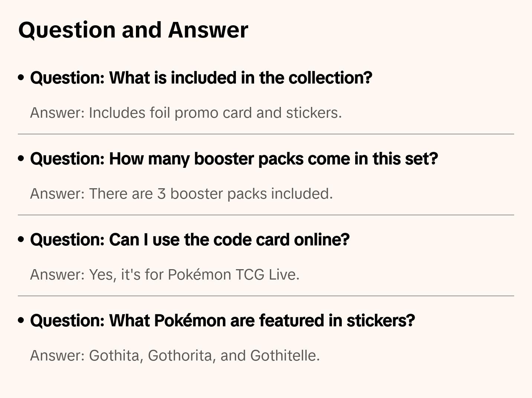Select the bullet beside the collection question
532x398 pixels.
coord(21,78)
